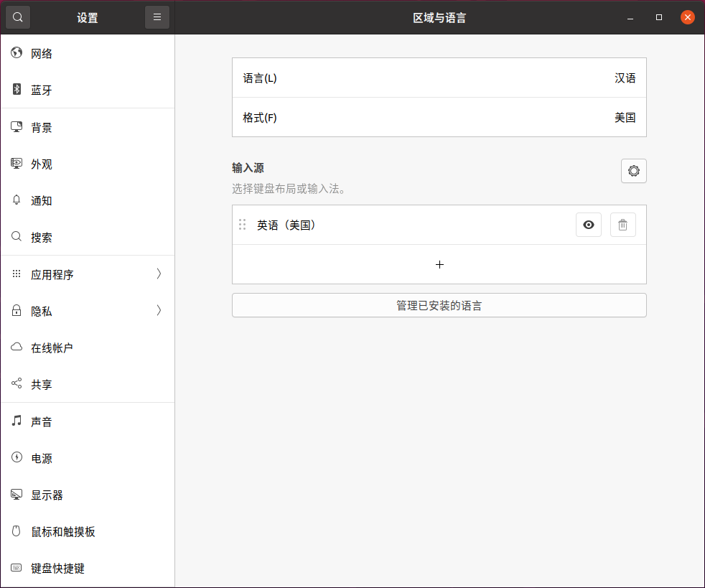Select 蓝牙 in the sidebar
Image resolution: width=705 pixels, height=588 pixels.
click(88, 90)
